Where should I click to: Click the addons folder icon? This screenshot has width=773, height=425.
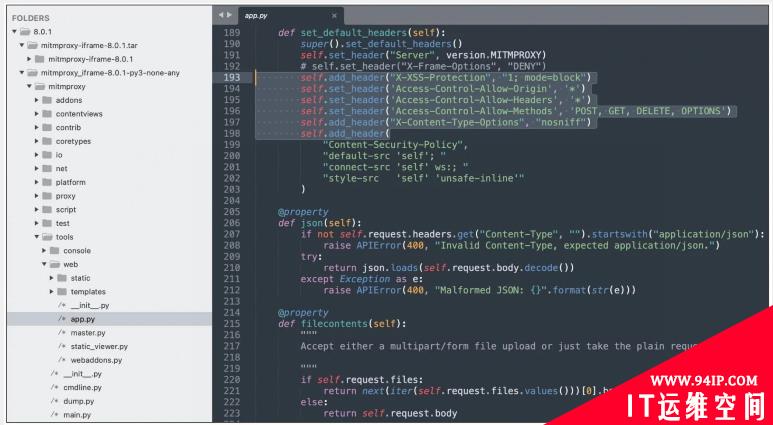(x=47, y=100)
